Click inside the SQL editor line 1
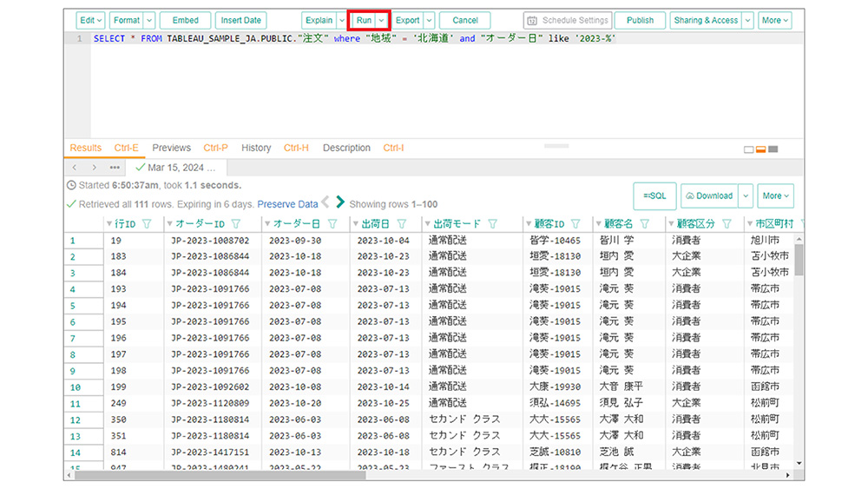The height and width of the screenshot is (489, 868). click(447, 39)
